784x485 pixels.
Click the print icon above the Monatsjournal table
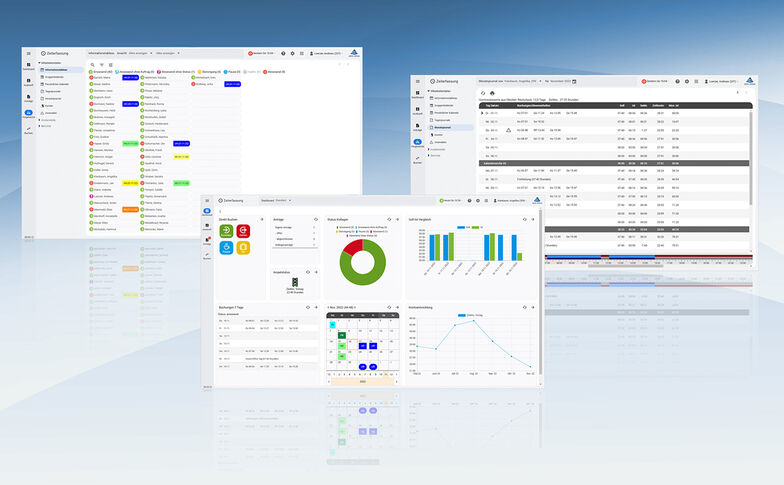pyautogui.click(x=492, y=92)
